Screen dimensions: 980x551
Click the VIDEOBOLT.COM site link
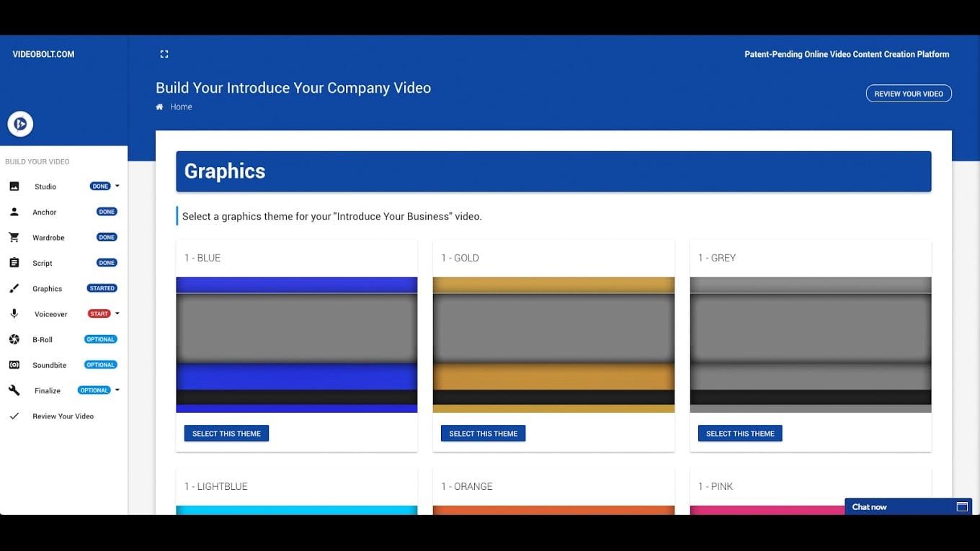coord(43,54)
